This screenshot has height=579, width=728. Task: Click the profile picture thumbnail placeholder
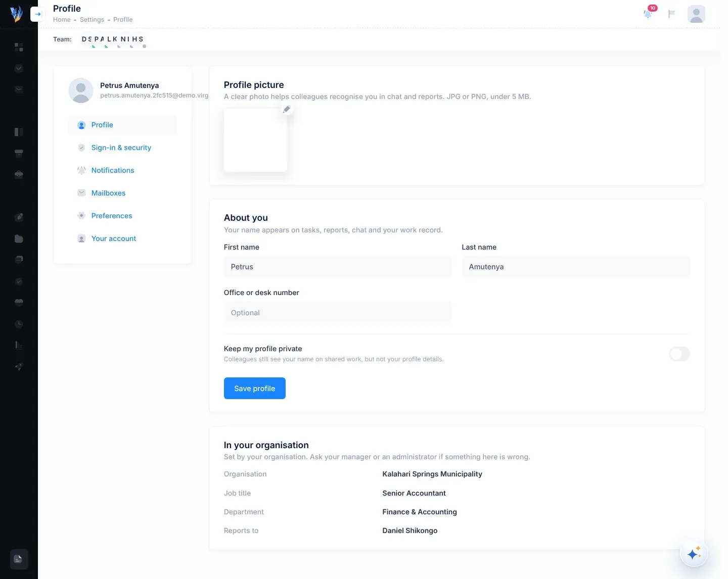coord(255,140)
